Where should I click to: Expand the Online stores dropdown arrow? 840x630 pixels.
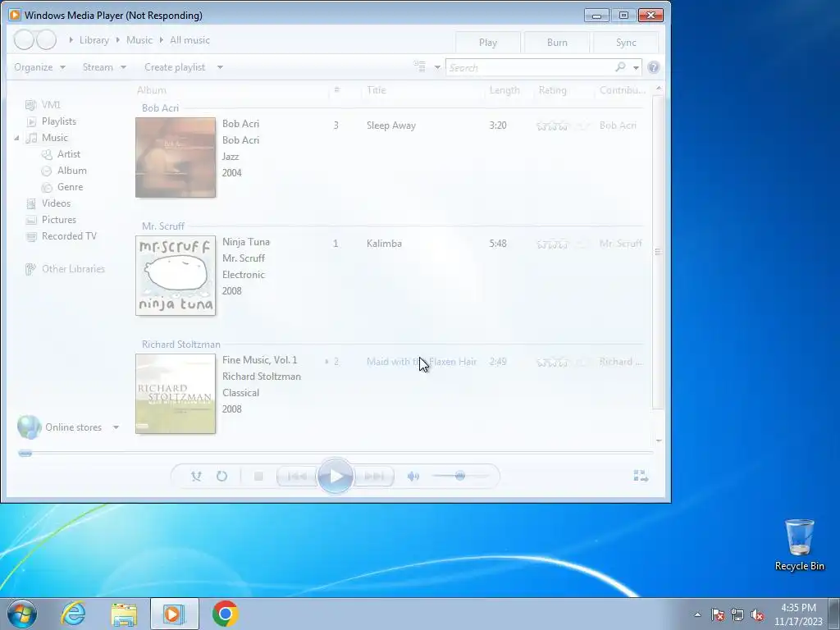click(x=116, y=427)
